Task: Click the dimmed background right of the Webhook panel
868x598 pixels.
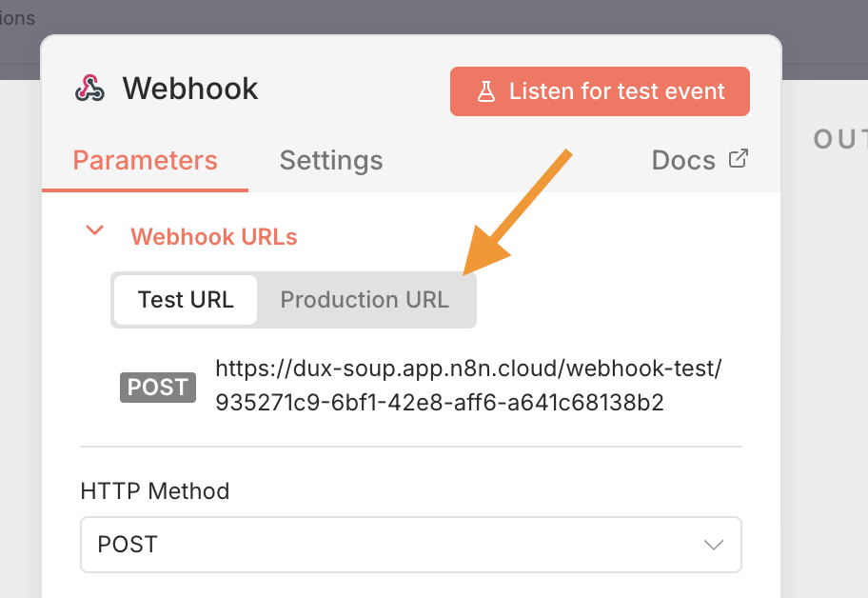Action: coord(824,381)
